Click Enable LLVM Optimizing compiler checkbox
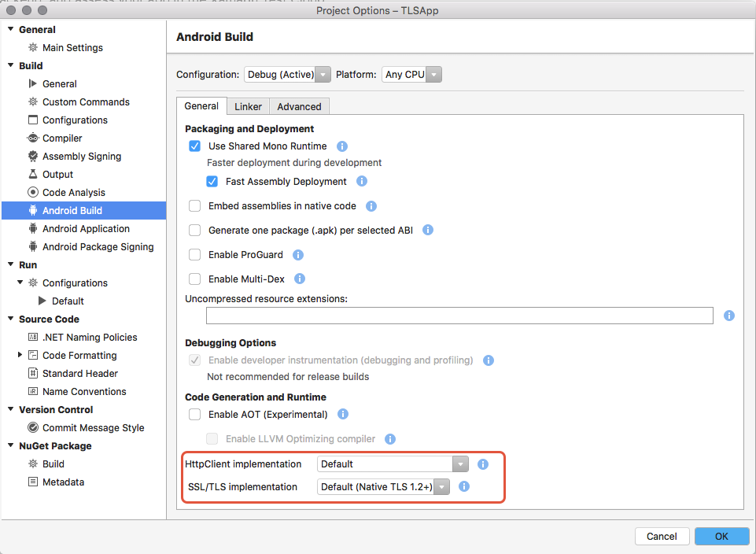The image size is (756, 554). coord(212,439)
